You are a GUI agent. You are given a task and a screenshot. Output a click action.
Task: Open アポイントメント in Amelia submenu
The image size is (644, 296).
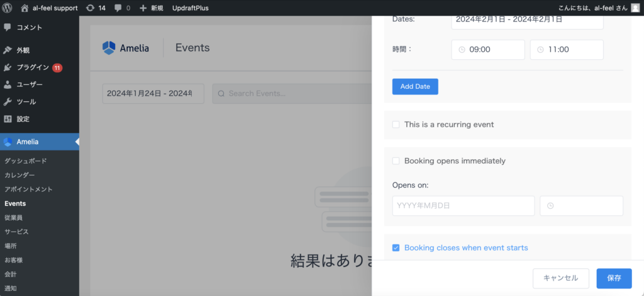pyautogui.click(x=28, y=189)
